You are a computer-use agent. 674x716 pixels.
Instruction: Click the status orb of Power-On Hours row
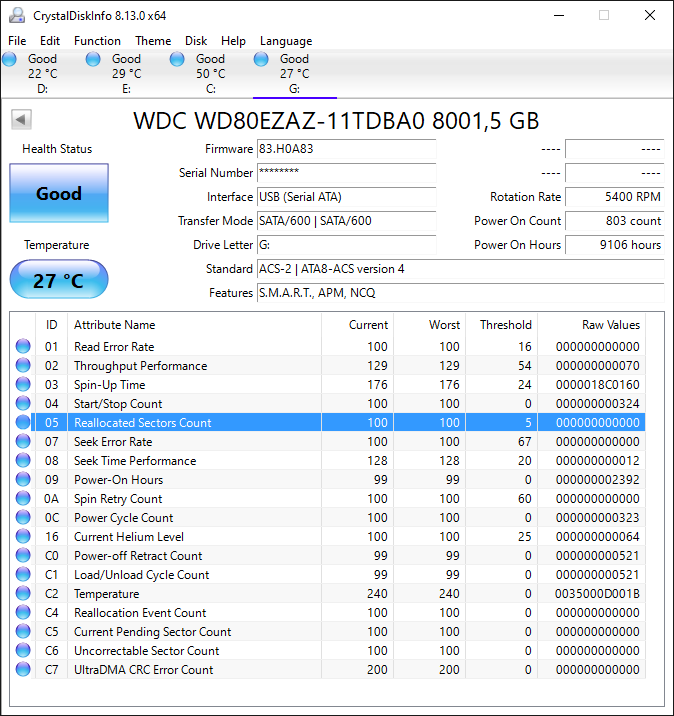(23, 479)
